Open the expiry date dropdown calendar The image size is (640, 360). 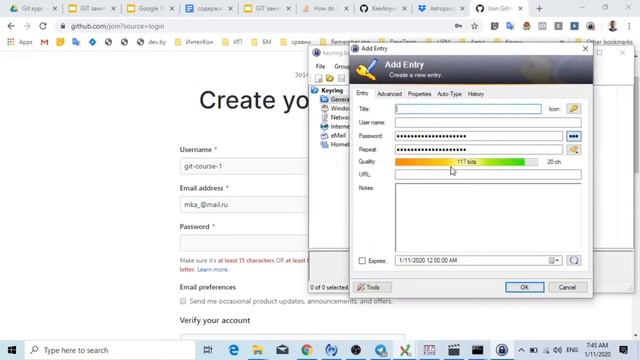pos(554,260)
